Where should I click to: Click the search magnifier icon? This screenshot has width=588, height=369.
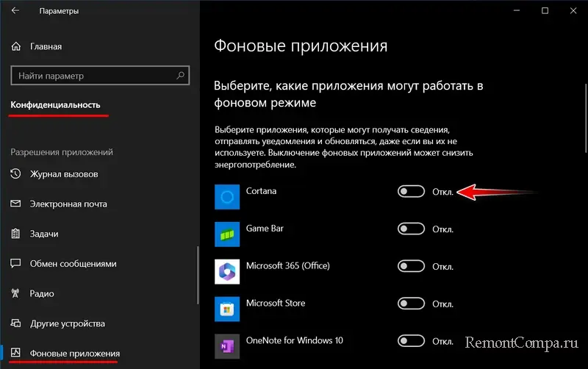point(180,76)
